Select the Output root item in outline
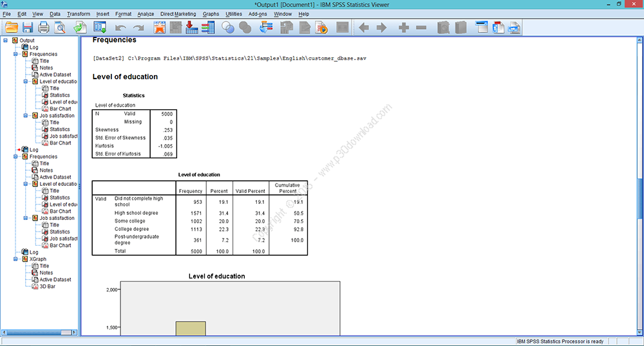This screenshot has height=346, width=644. coord(27,40)
